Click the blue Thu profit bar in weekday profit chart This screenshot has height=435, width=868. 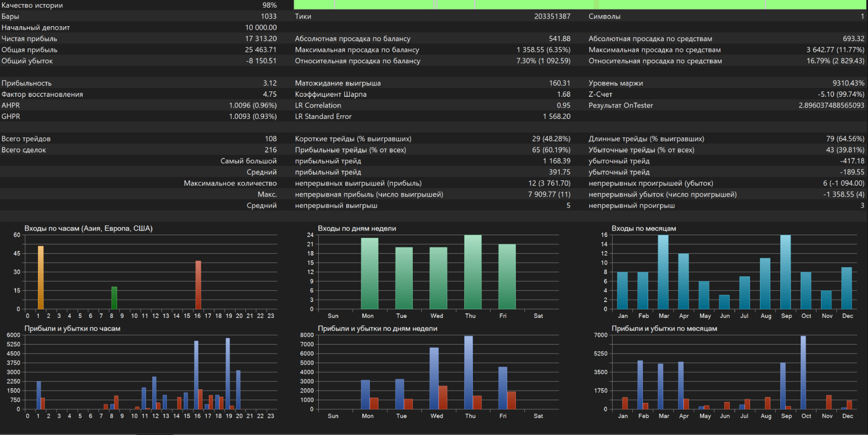(x=468, y=372)
